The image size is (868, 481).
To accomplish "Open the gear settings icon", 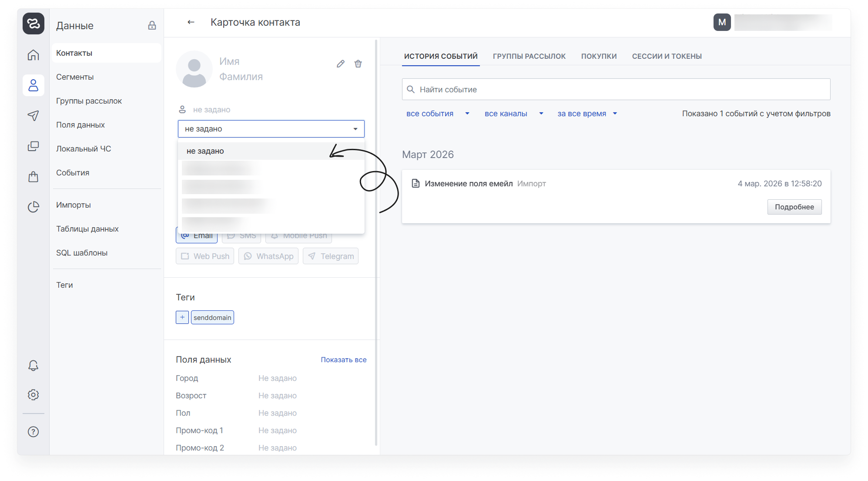I will tap(34, 395).
